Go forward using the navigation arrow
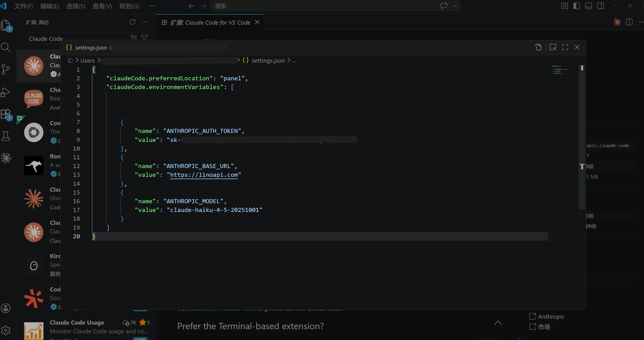The width and height of the screenshot is (644, 340). [x=203, y=6]
